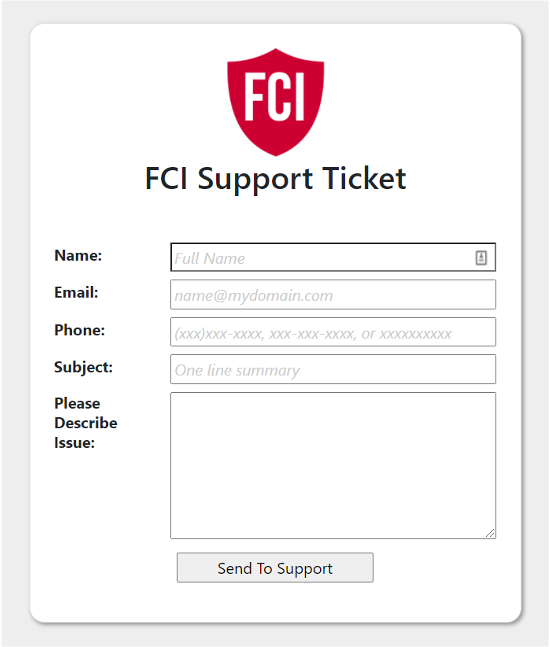Image resolution: width=550 pixels, height=647 pixels.
Task: Click the FCI Support Ticket heading
Action: click(x=276, y=179)
